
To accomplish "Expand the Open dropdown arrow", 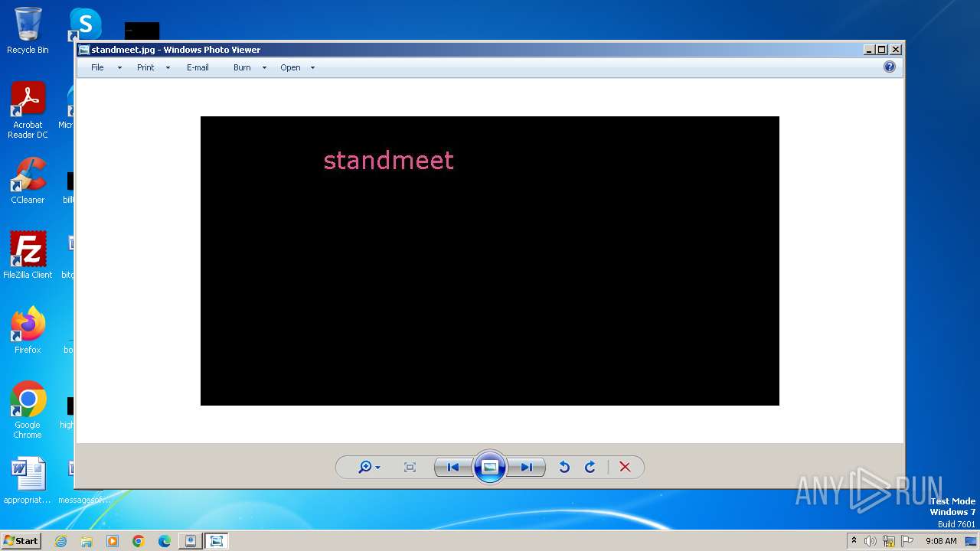I will click(312, 68).
